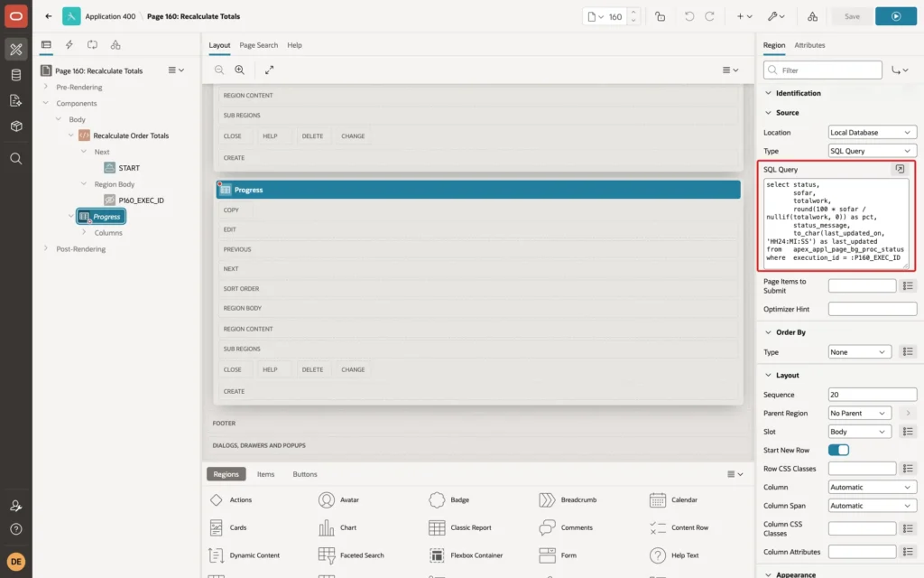Open the App Builder icon in sidebar
The width and height of the screenshot is (924, 578).
point(16,49)
